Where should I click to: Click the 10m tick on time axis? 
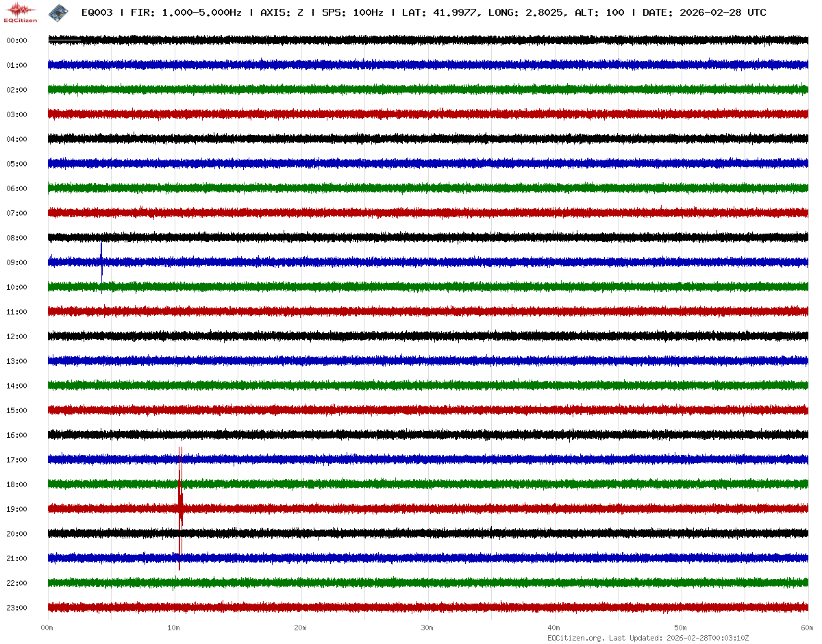pos(175,628)
